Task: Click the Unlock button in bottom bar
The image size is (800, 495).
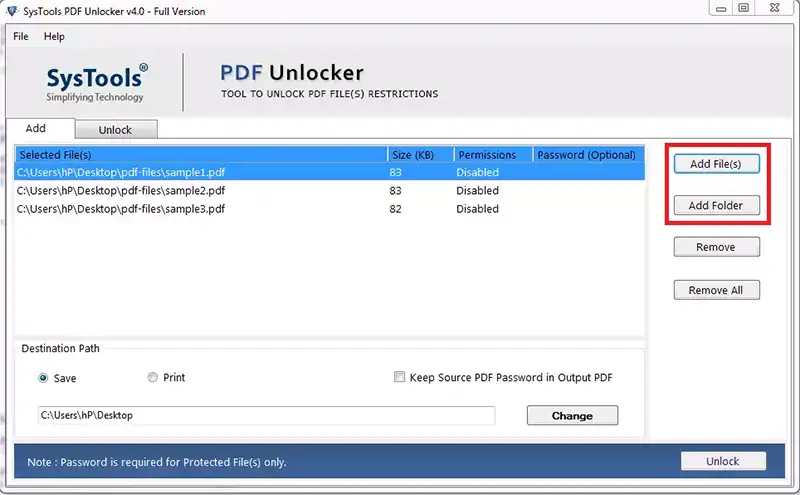Action: point(722,461)
